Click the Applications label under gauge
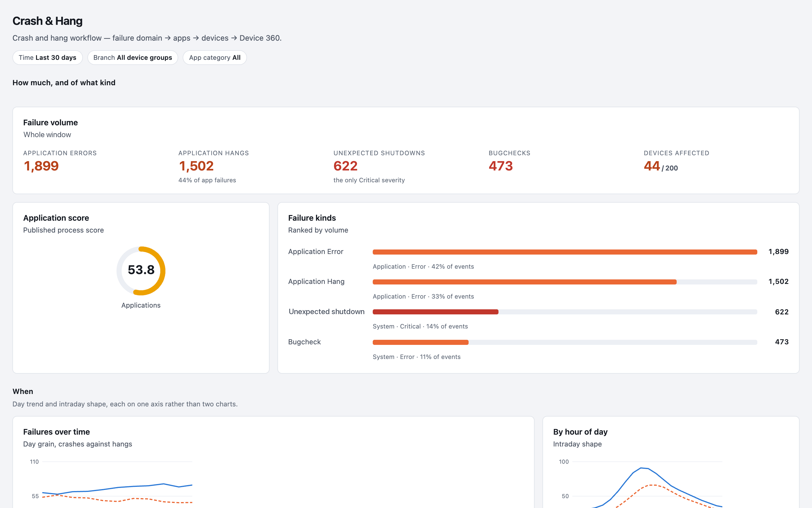812x508 pixels. (141, 305)
